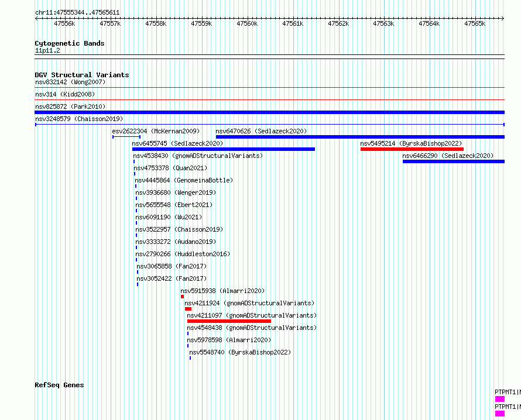Click nsv3333272 (Audano2019) label

coord(176,242)
